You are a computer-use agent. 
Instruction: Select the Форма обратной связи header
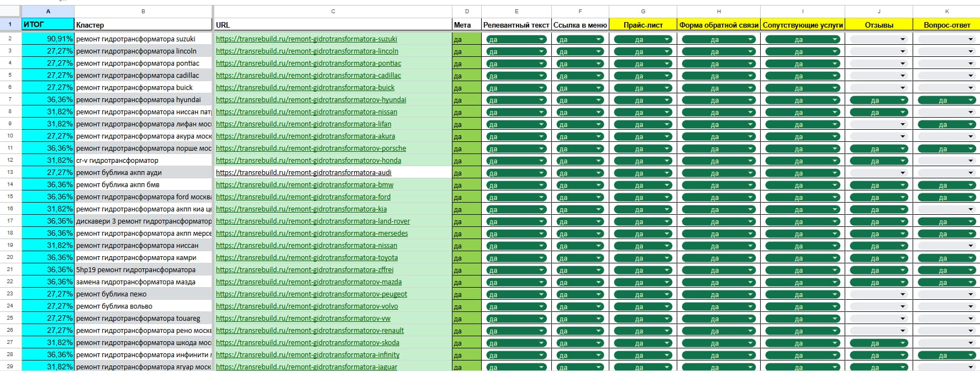tap(719, 24)
